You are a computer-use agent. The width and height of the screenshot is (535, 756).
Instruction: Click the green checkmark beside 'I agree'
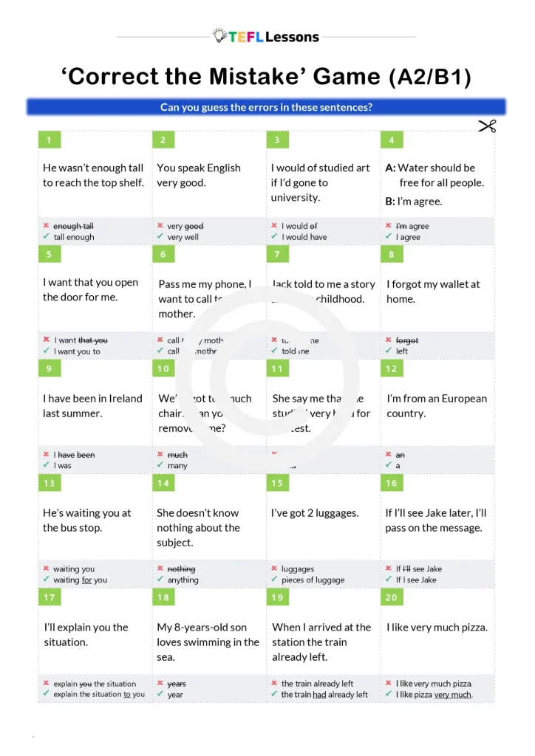tap(388, 237)
